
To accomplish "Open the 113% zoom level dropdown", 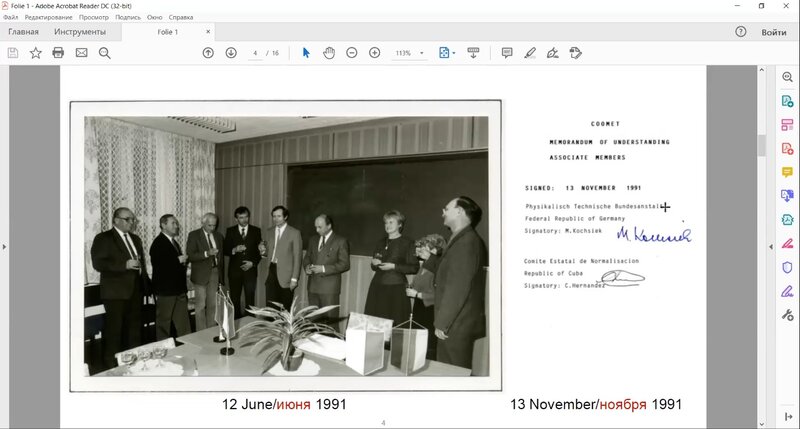I will click(422, 53).
